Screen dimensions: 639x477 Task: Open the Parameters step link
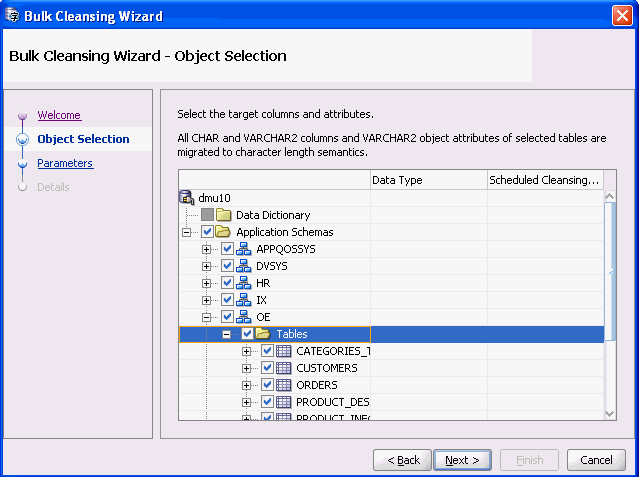(65, 163)
